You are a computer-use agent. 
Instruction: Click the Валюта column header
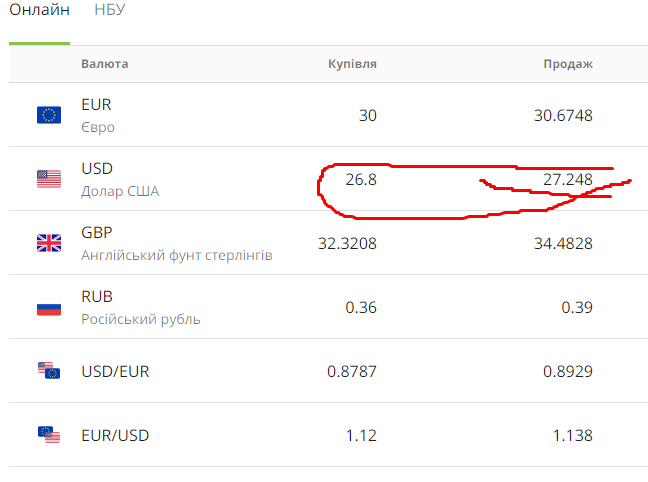tap(105, 64)
